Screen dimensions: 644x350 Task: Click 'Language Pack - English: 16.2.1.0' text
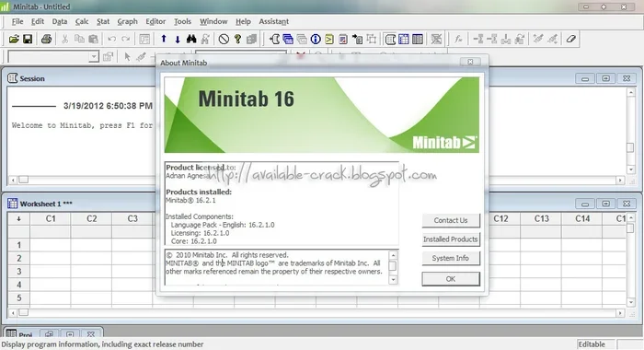pyautogui.click(x=223, y=225)
